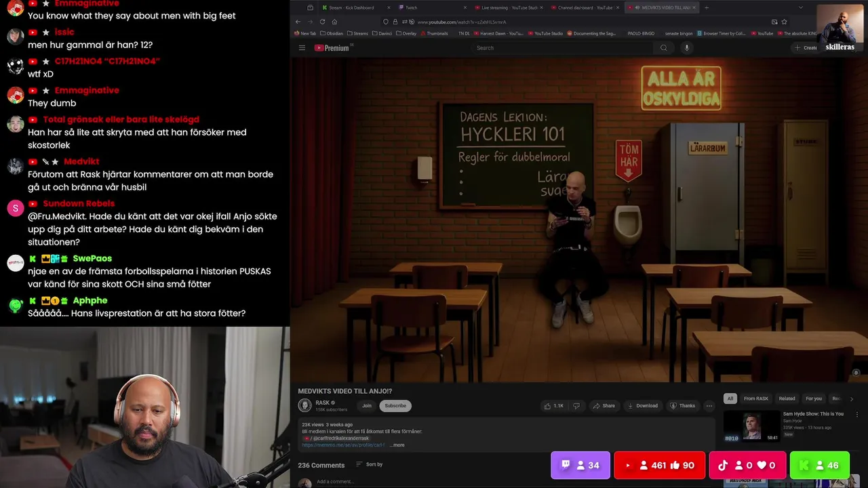Like the video with thumbs up

554,406
